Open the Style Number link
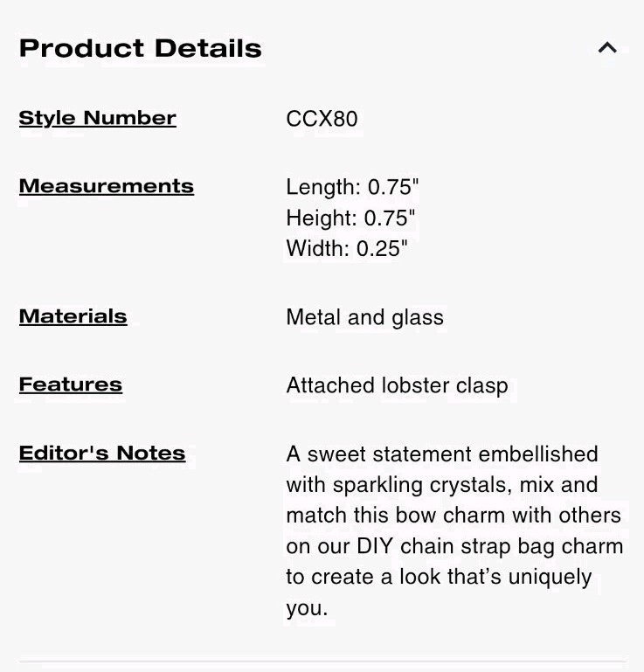Image resolution: width=644 pixels, height=672 pixels. [x=98, y=118]
